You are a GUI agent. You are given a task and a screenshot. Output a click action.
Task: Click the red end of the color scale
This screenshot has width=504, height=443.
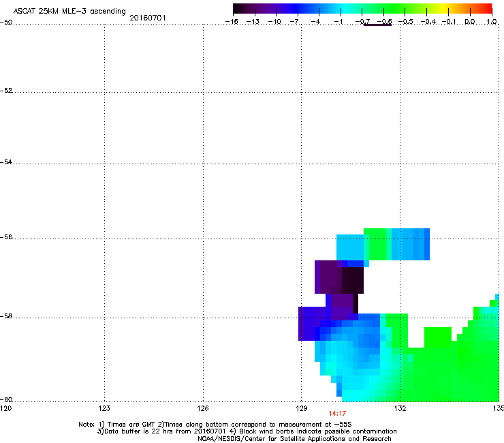[x=488, y=8]
